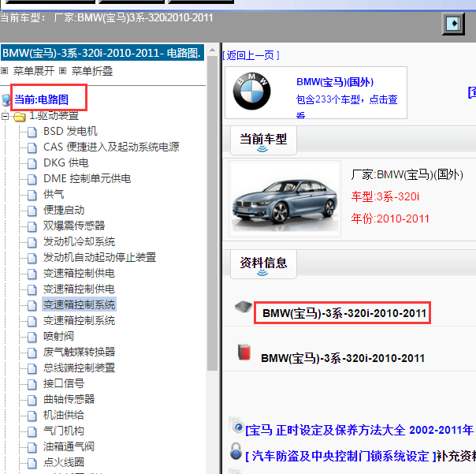This screenshot has height=474, width=476.
Task: Click page icon of BSD 发电机
Action: [x=32, y=132]
